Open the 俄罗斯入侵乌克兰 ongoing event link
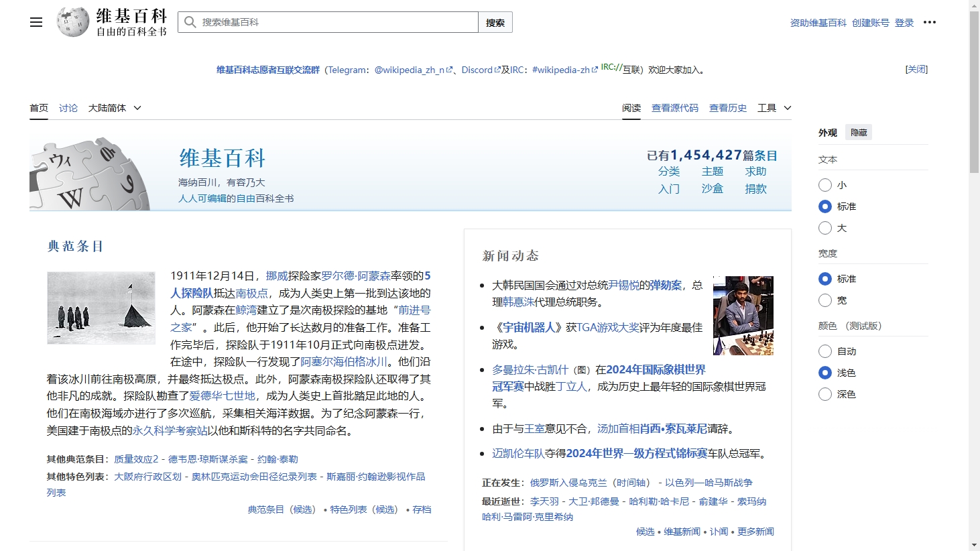 click(567, 483)
